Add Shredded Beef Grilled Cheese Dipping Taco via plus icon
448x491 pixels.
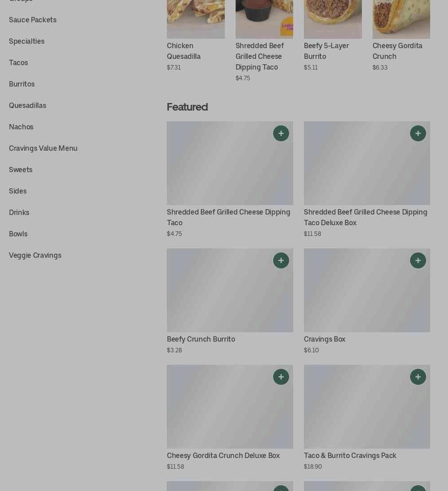coord(281,133)
